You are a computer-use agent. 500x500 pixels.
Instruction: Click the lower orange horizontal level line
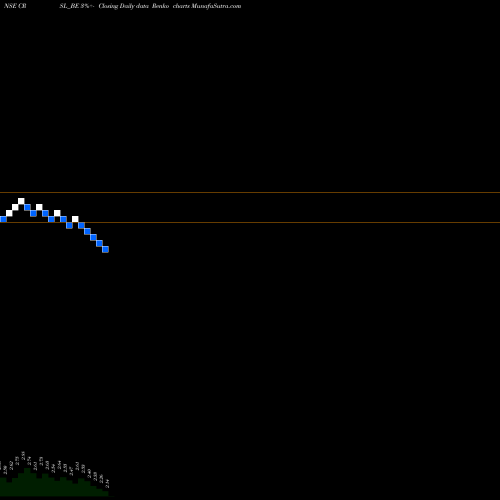pyautogui.click(x=250, y=222)
